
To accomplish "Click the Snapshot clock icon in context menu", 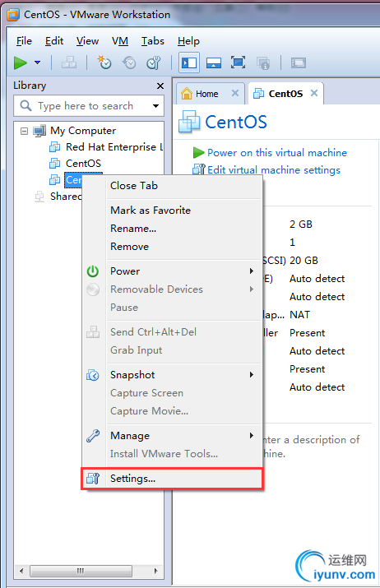I will click(93, 375).
